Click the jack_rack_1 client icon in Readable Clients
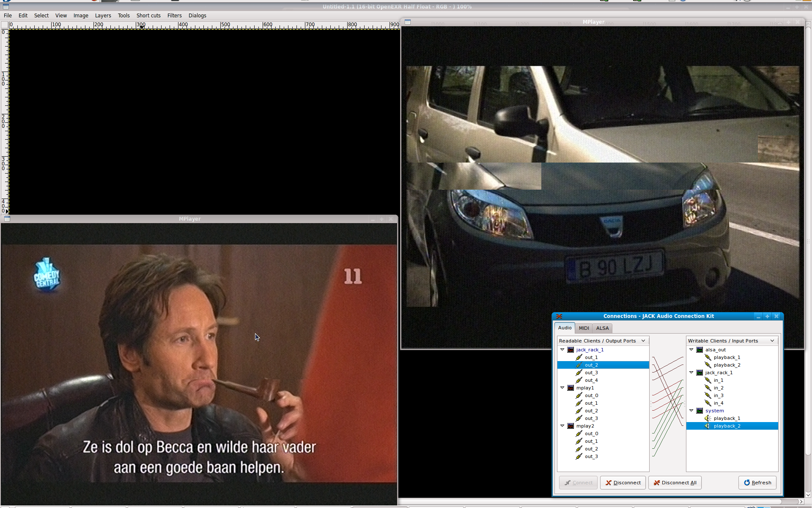 [571, 350]
